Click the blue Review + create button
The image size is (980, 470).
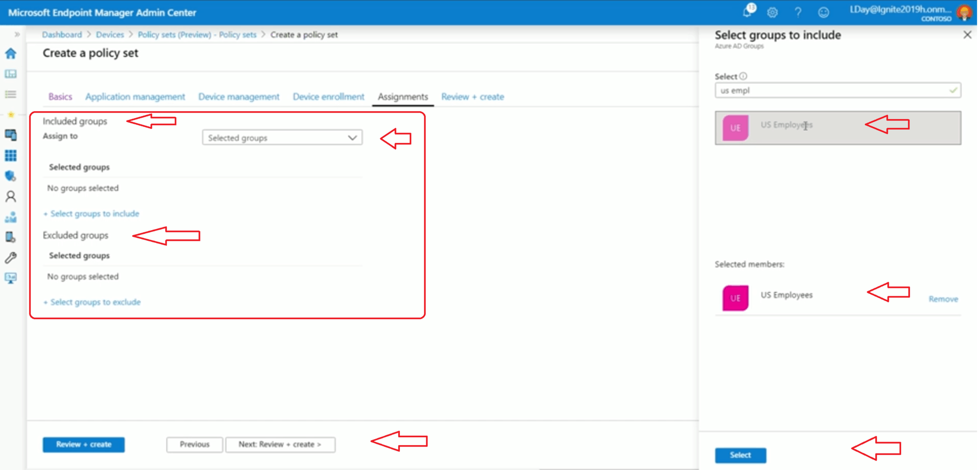[84, 445]
